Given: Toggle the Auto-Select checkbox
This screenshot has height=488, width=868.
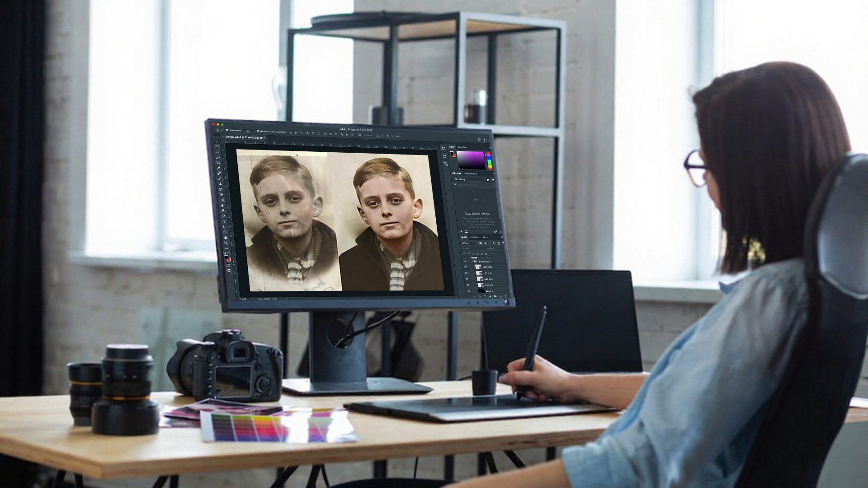Looking at the screenshot, I should (227, 130).
